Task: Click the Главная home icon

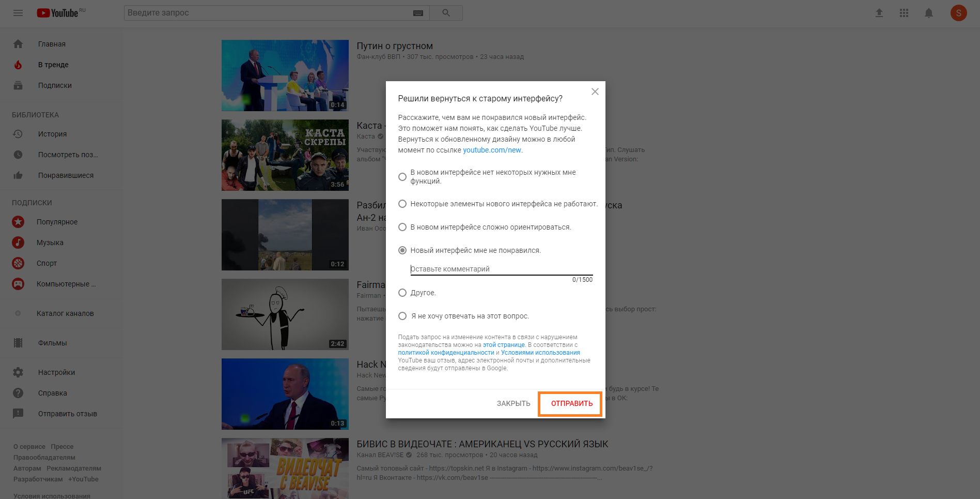Action: (x=18, y=44)
